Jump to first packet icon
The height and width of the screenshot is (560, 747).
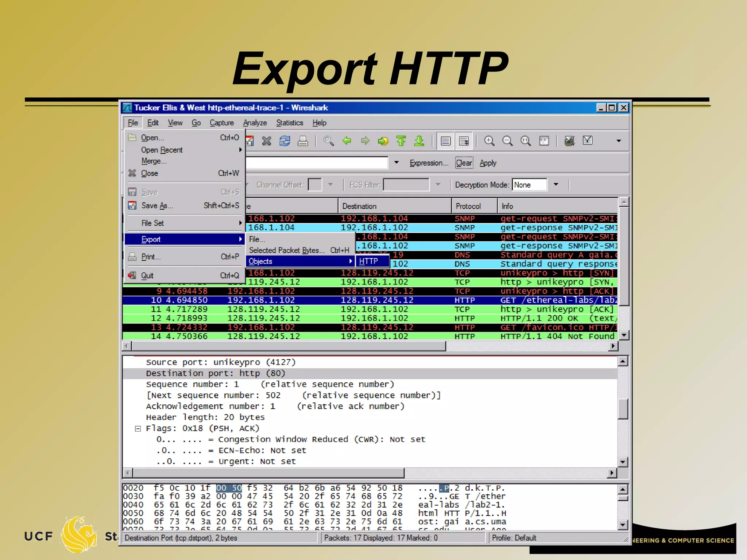pyautogui.click(x=401, y=141)
